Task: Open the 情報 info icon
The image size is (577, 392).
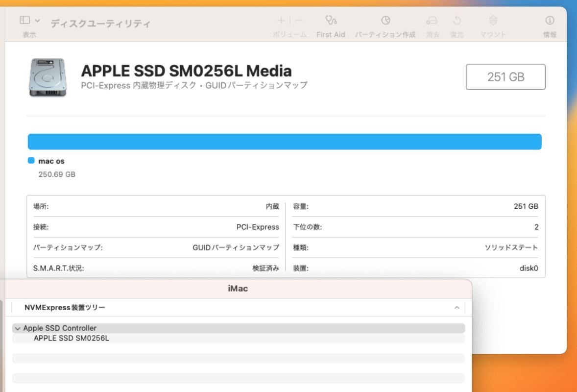Action: [550, 20]
